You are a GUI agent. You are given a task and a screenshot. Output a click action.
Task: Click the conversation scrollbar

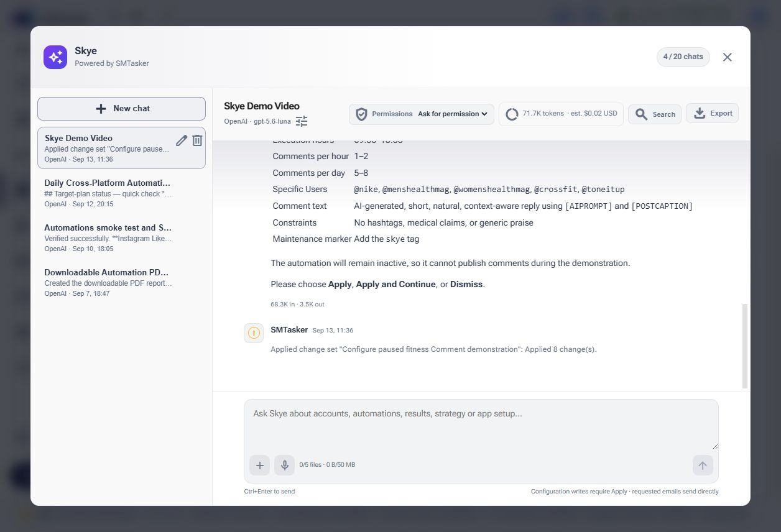[745, 346]
